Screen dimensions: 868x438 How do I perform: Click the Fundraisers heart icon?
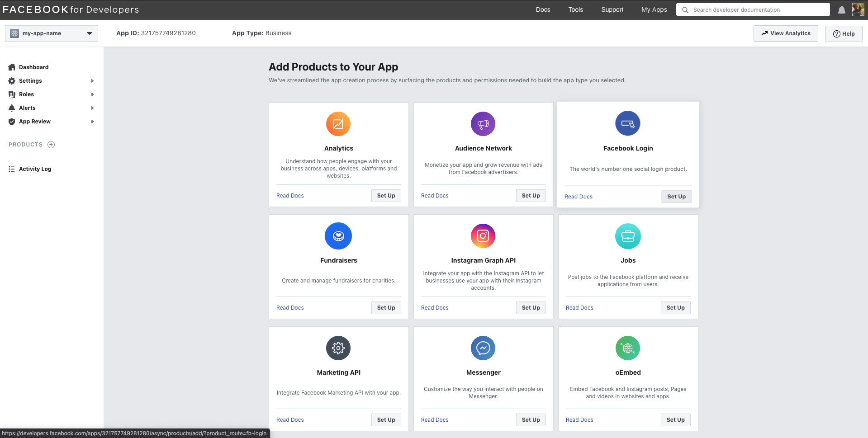pos(338,236)
